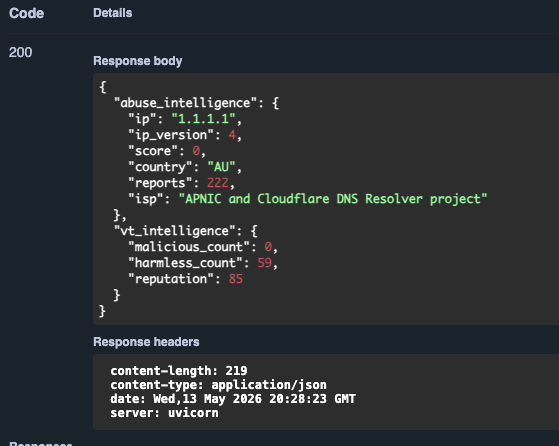
Task: Click the harmless_count value 59
Action: point(265,263)
